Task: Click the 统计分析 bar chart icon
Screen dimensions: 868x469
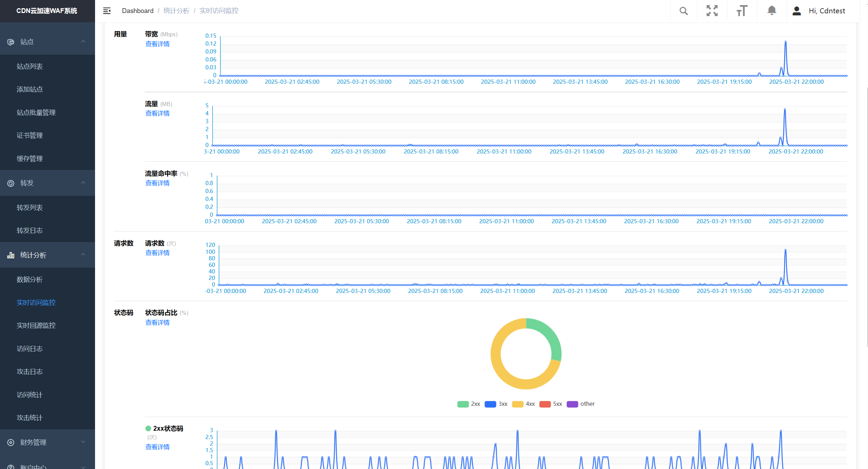Action: tap(11, 255)
